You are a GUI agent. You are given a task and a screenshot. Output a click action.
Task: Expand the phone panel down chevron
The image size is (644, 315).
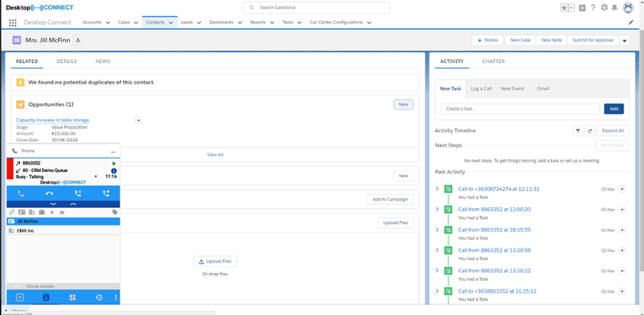click(x=53, y=204)
